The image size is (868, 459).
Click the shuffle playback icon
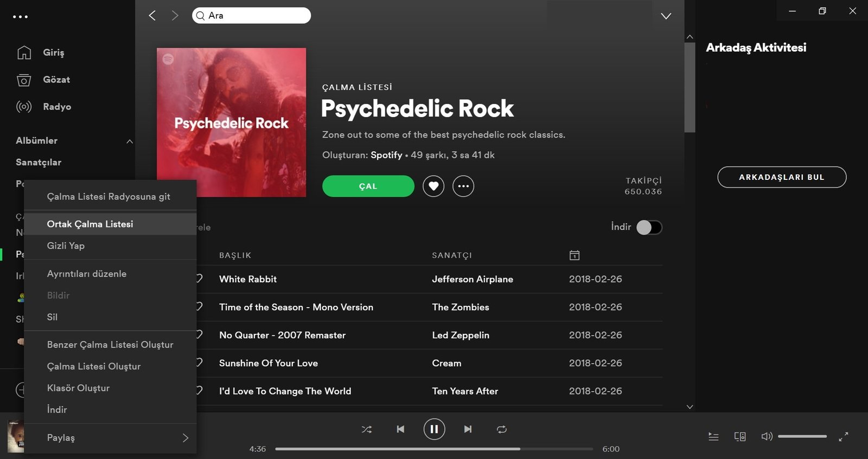click(367, 429)
